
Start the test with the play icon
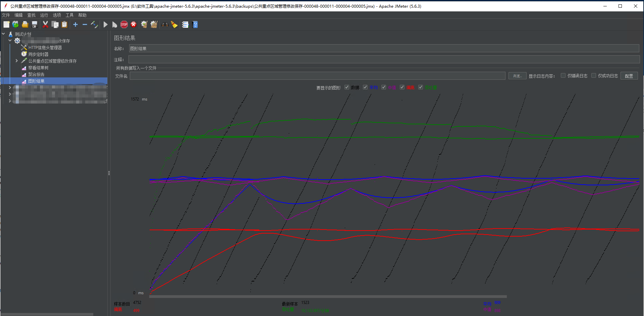click(105, 24)
